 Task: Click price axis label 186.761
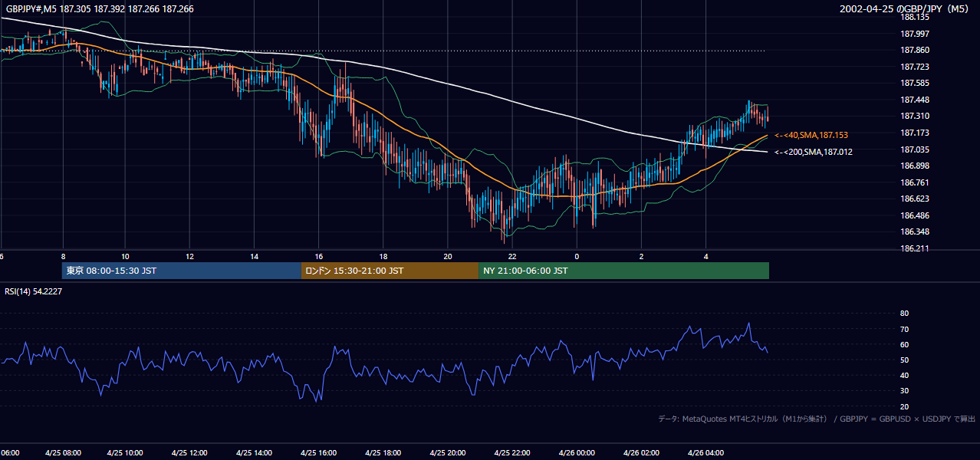(914, 182)
